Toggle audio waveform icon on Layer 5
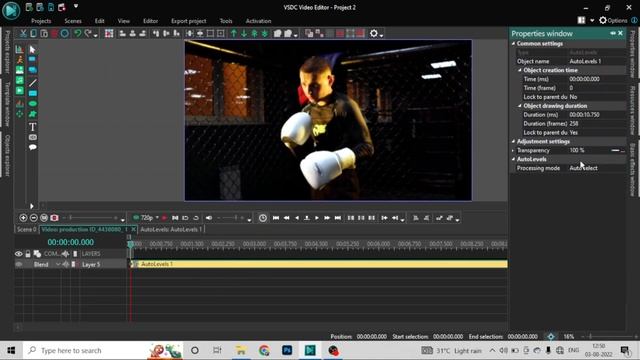The height and width of the screenshot is (360, 640). point(65,264)
